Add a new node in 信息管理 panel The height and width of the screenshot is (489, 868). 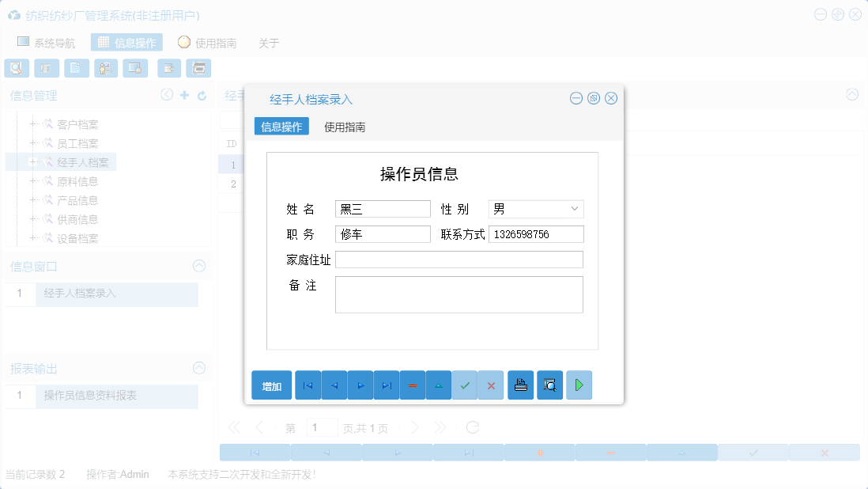pos(183,94)
